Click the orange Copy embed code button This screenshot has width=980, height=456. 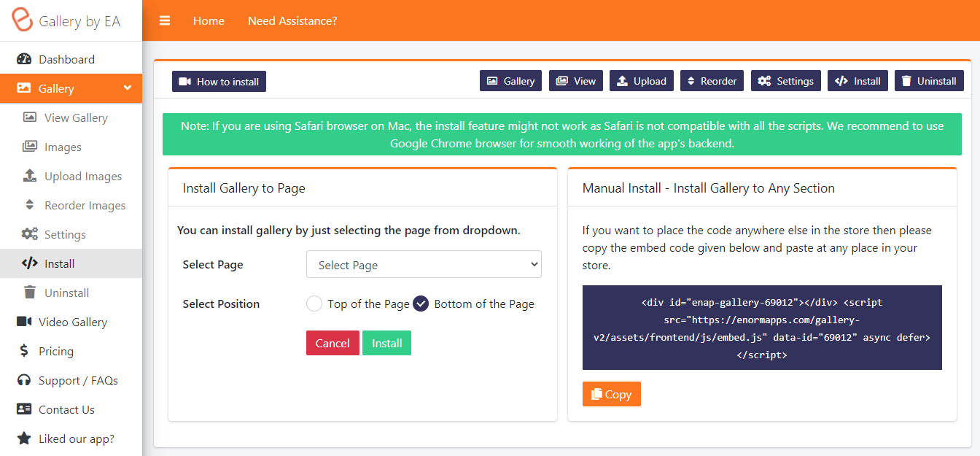pyautogui.click(x=612, y=394)
